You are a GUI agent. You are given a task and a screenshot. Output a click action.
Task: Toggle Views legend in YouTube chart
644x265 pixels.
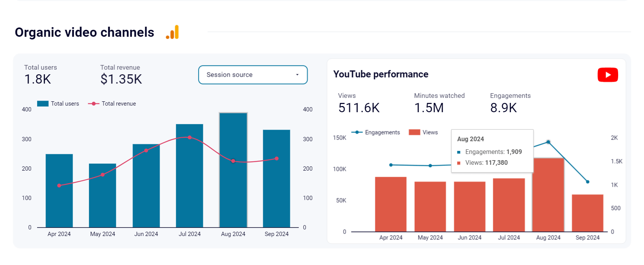click(x=423, y=132)
